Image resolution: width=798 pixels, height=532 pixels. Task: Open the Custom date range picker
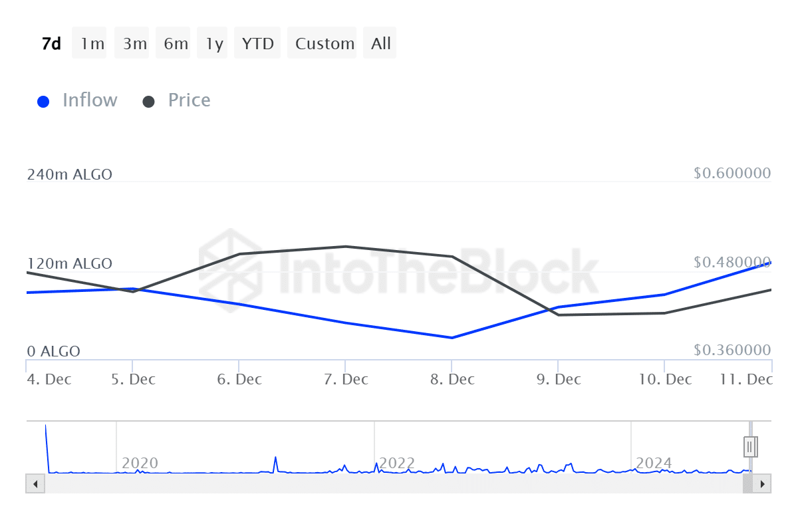(x=325, y=44)
